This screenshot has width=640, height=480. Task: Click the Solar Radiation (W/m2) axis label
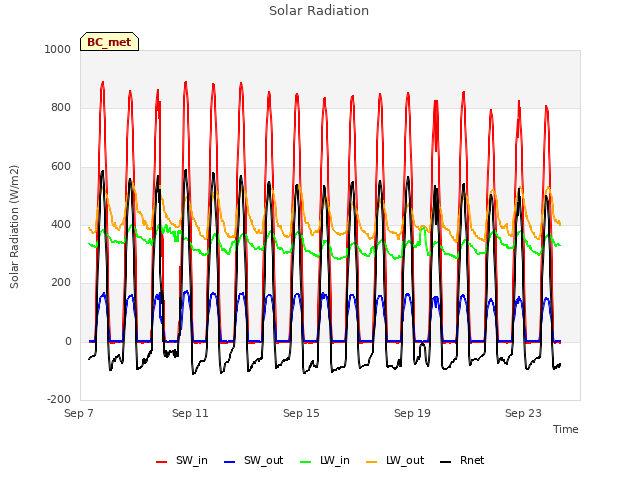[x=14, y=227]
